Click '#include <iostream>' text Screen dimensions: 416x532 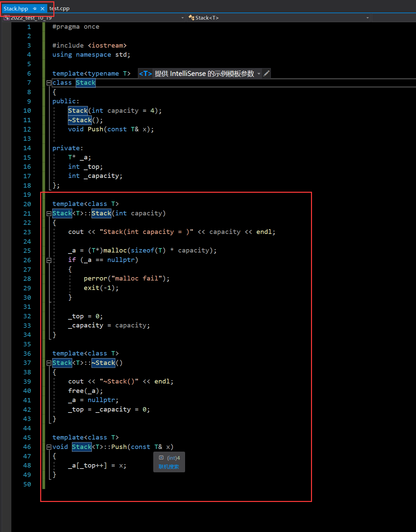coord(89,45)
